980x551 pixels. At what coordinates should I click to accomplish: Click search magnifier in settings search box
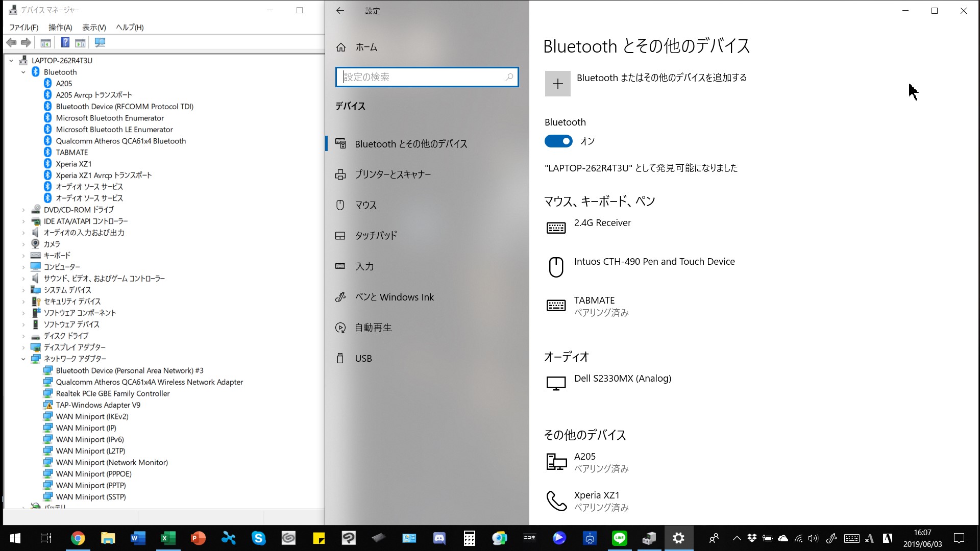509,77
